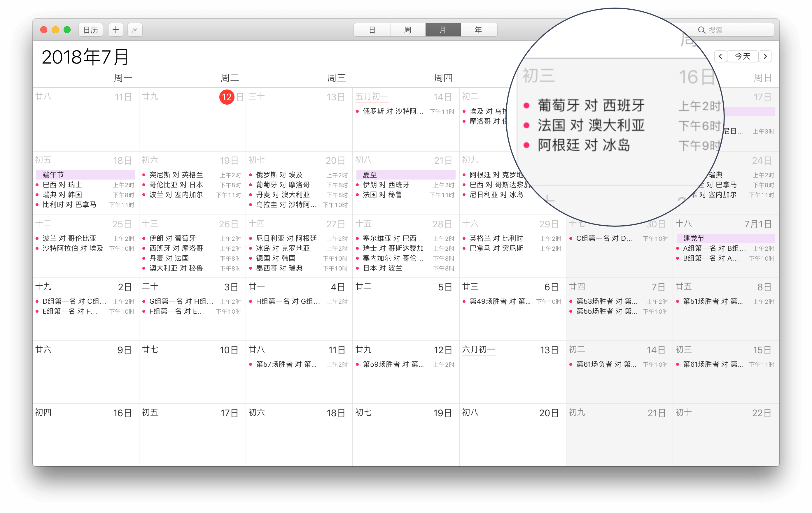812x513 pixels.
Task: Switch to 年 year view
Action: coord(479,30)
